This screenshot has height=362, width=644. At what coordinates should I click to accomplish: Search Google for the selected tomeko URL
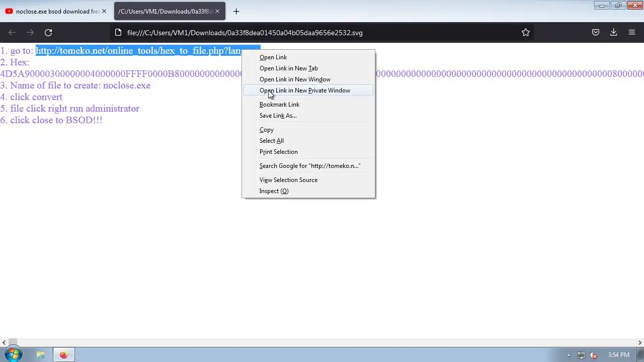(308, 166)
